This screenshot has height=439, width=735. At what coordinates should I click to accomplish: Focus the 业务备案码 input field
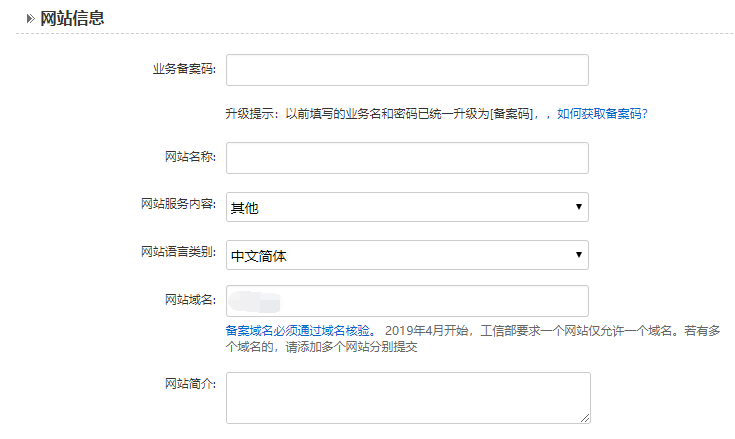click(x=407, y=70)
